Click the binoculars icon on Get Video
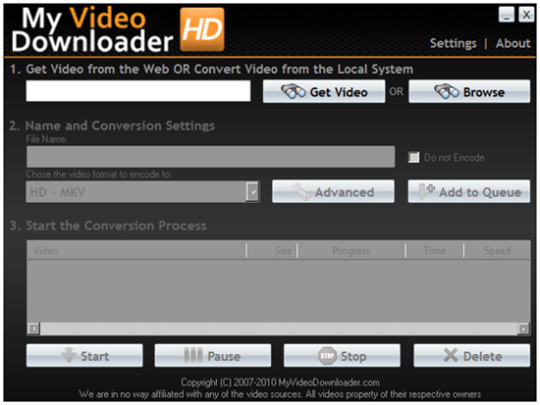This screenshot has width=540, height=405. pos(293,92)
